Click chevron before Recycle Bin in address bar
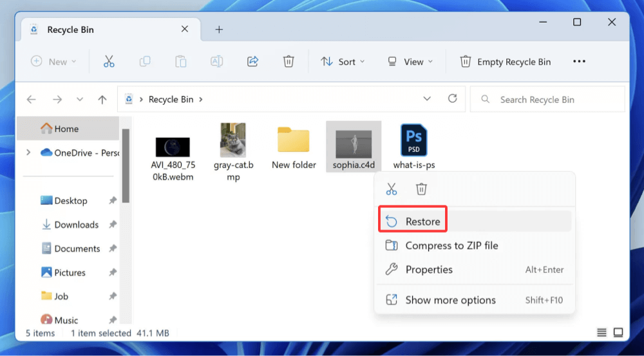This screenshot has width=644, height=356. click(141, 99)
